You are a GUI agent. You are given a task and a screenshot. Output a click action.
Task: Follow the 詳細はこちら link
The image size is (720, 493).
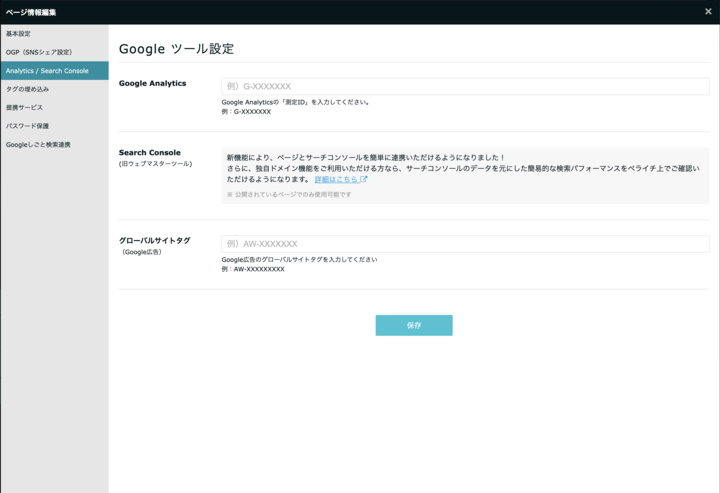(336, 179)
